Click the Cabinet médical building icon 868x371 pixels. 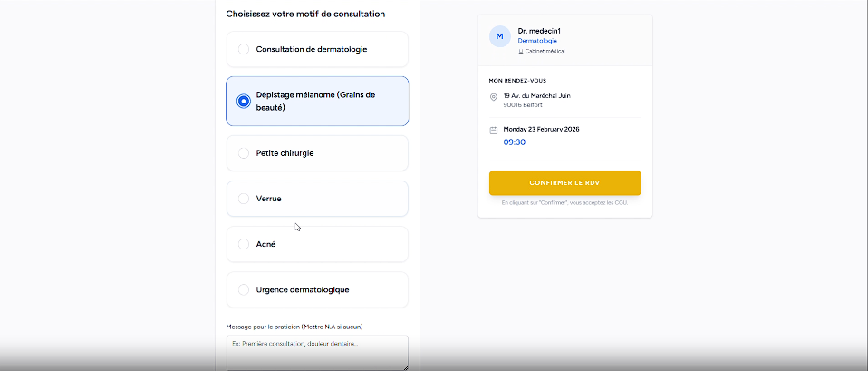click(521, 51)
